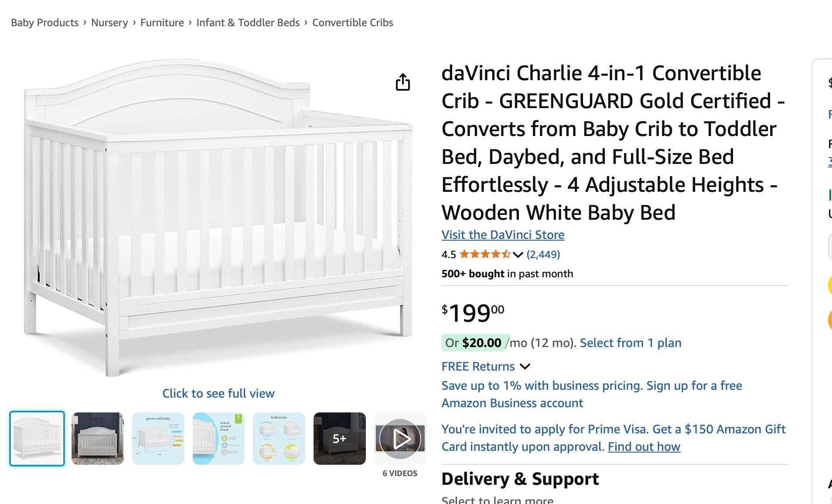Open the "tested, trusted, loved" certification thumbnail
Screen dimensions: 832x504
tap(219, 438)
